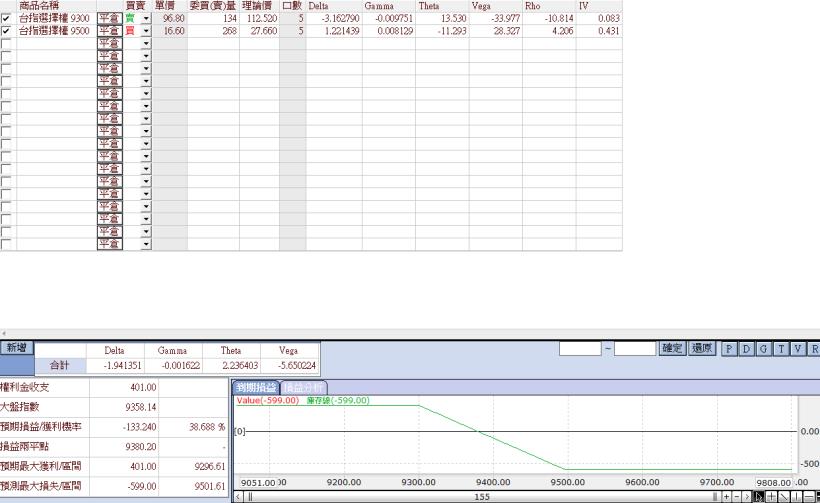This screenshot has height=503, width=820.
Task: Select the arrow pointer chart tool
Action: (760, 496)
